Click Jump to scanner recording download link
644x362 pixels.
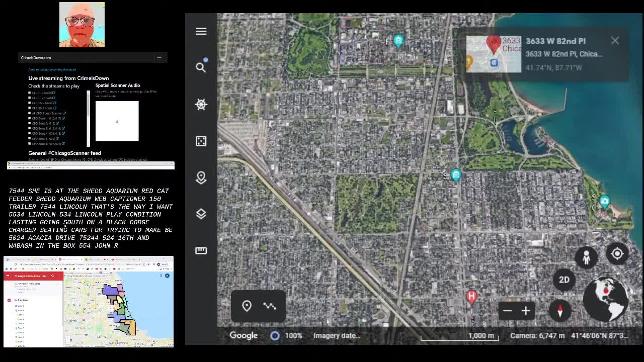(52, 69)
